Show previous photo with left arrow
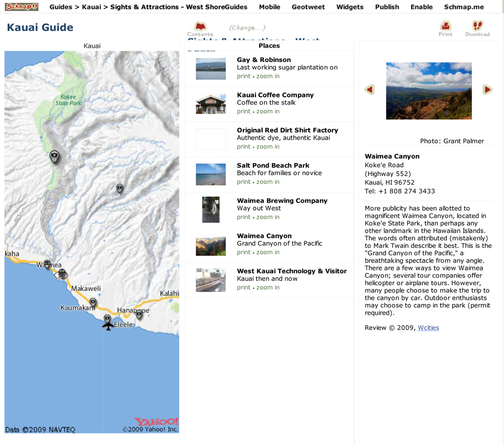 tap(369, 89)
